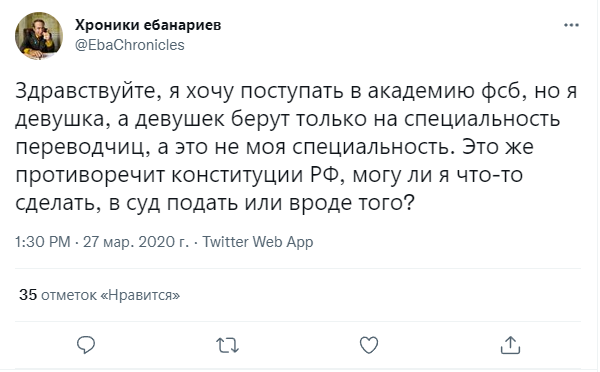This screenshot has width=600, height=372.
Task: Open the Хроники ебанариев profile name
Action: [x=148, y=25]
